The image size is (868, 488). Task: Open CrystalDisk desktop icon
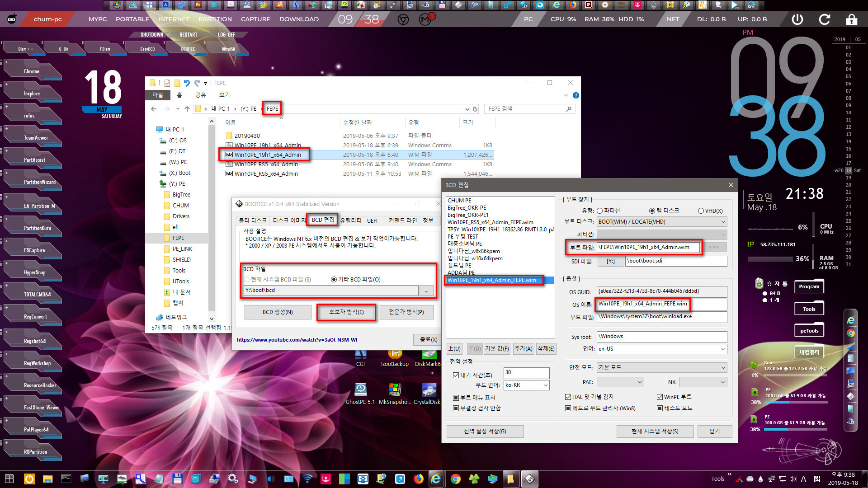coord(428,393)
